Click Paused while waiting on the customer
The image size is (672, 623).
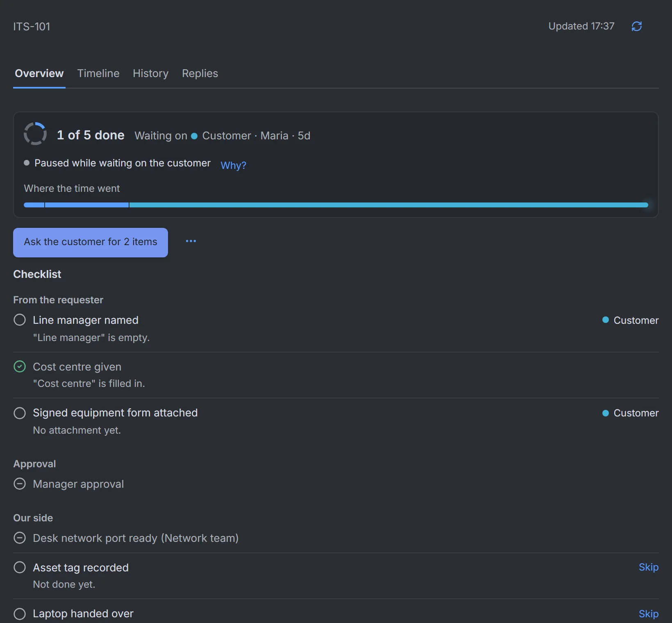click(123, 163)
